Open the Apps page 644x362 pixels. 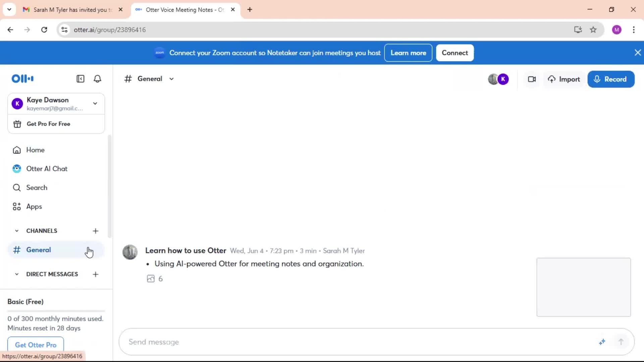tap(34, 206)
